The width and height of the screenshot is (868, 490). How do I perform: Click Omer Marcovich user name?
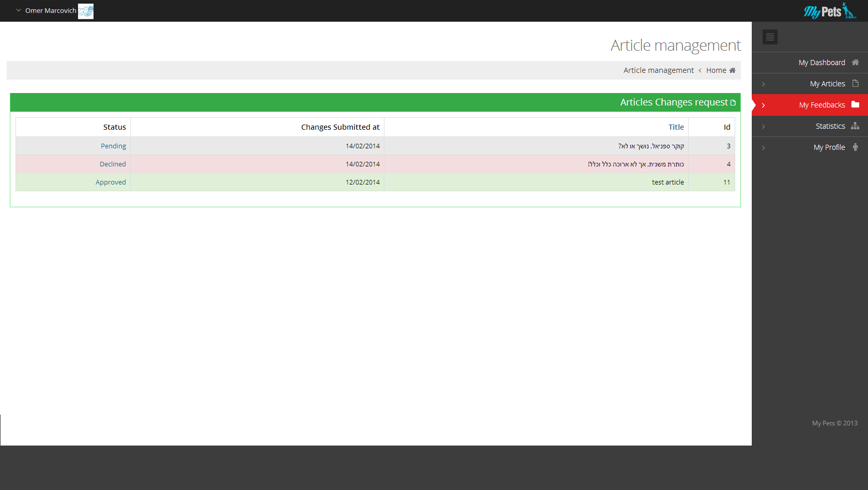click(51, 10)
